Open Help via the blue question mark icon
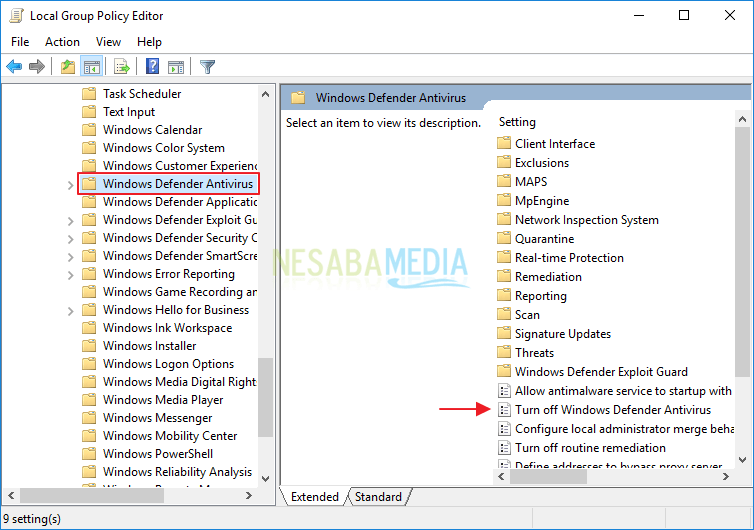This screenshot has height=530, width=754. coord(152,67)
